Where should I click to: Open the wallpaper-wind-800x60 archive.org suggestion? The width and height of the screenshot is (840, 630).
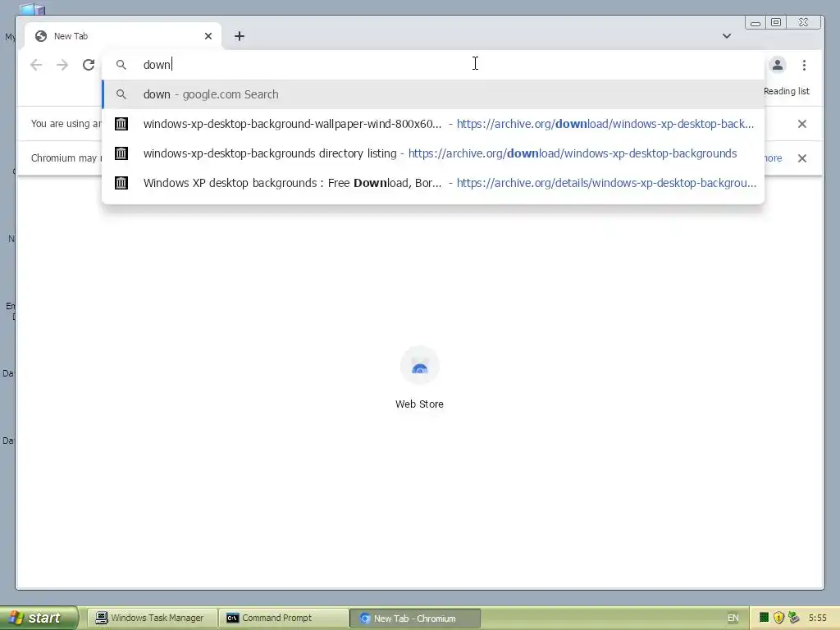[x=433, y=124]
